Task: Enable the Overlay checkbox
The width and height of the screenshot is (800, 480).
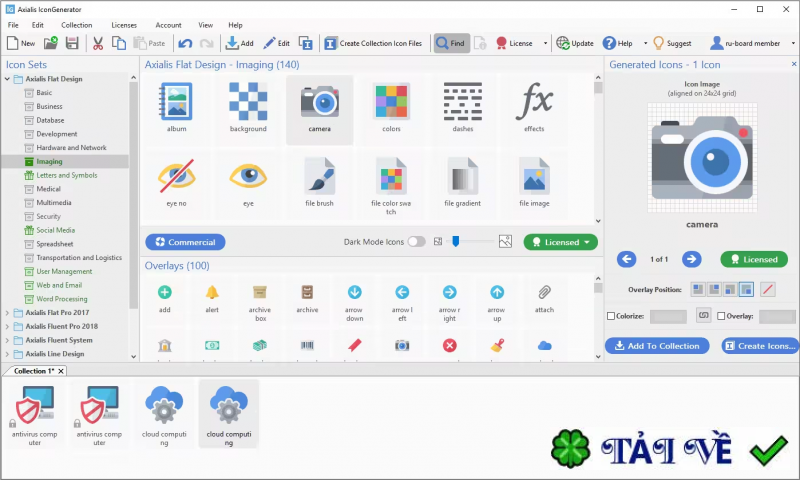Action: 721,316
